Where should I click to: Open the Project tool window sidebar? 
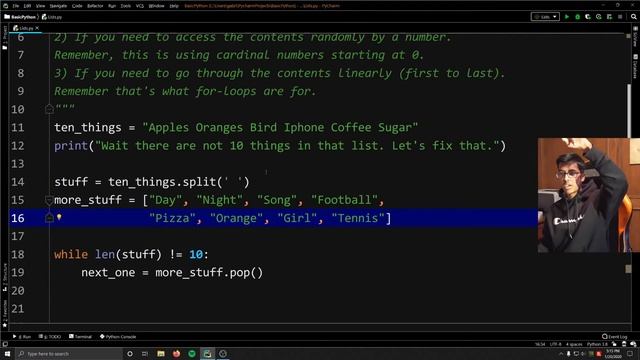[4, 38]
